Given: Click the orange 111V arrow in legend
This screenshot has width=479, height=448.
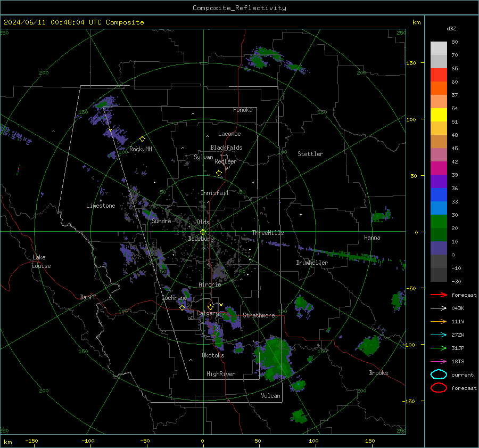Looking at the screenshot, I should pos(439,321).
